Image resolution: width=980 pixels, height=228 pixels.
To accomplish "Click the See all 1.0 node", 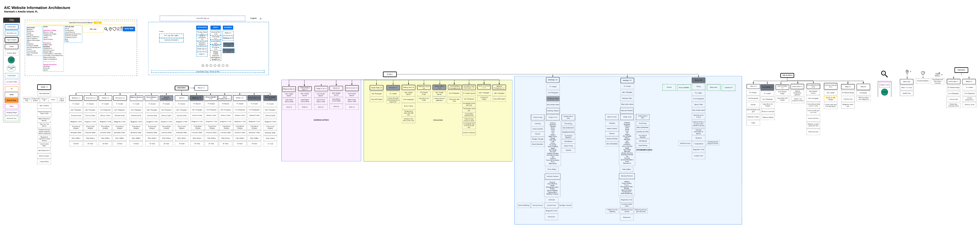I will [x=201, y=88].
